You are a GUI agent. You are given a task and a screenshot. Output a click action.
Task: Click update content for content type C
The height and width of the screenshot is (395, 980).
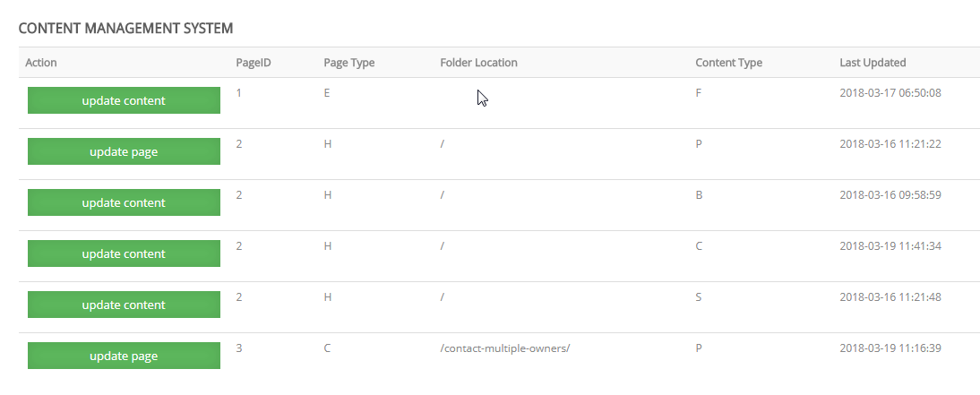124,253
